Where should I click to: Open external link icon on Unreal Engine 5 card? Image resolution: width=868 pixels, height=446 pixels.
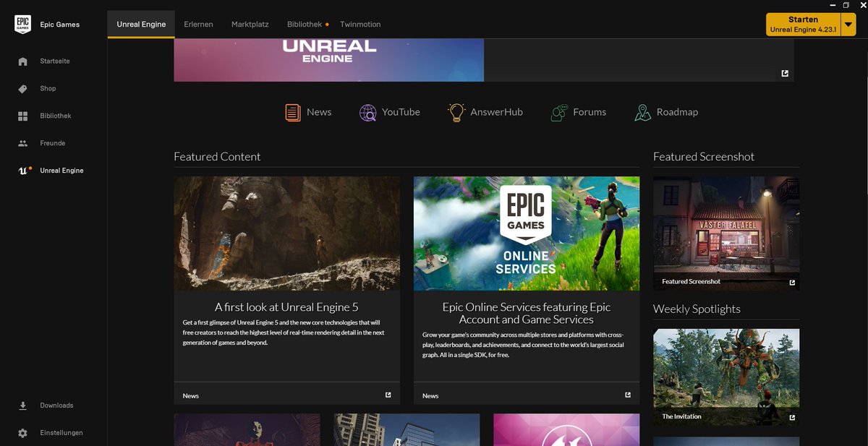tap(388, 395)
